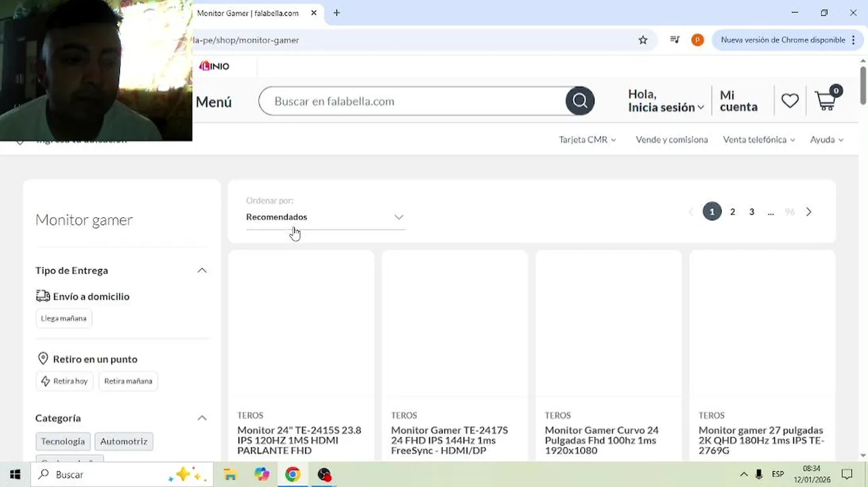Open Chrome media control icon
Screen dimensions: 868x487
pyautogui.click(x=674, y=40)
